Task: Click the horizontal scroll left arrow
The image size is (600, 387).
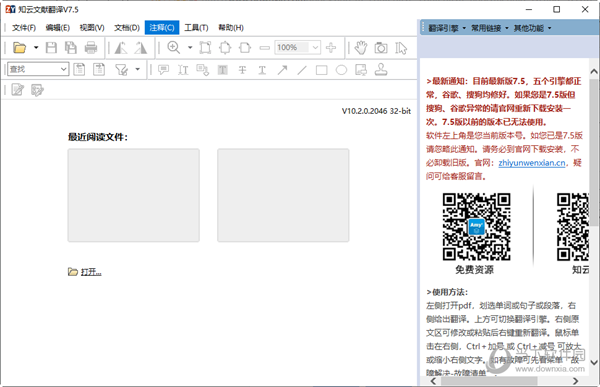Action: [433, 381]
